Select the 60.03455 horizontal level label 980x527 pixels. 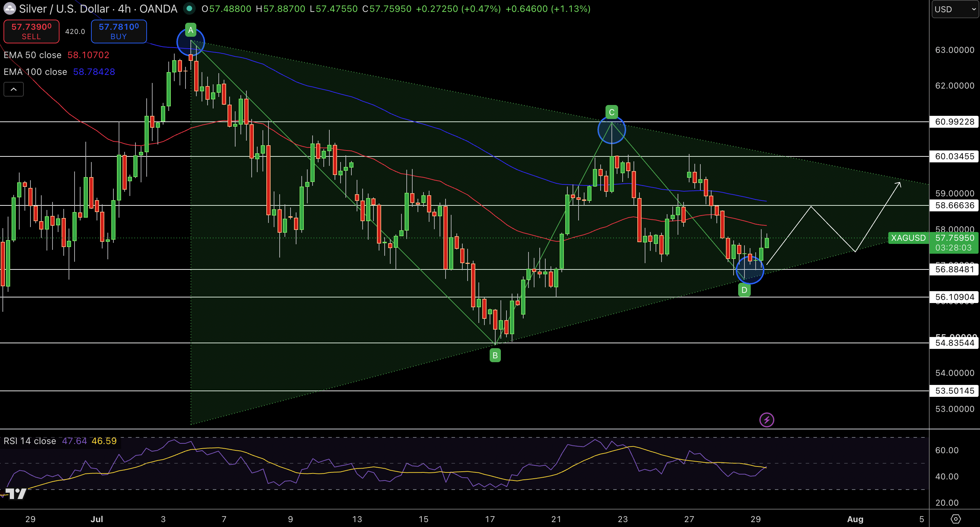coord(954,156)
